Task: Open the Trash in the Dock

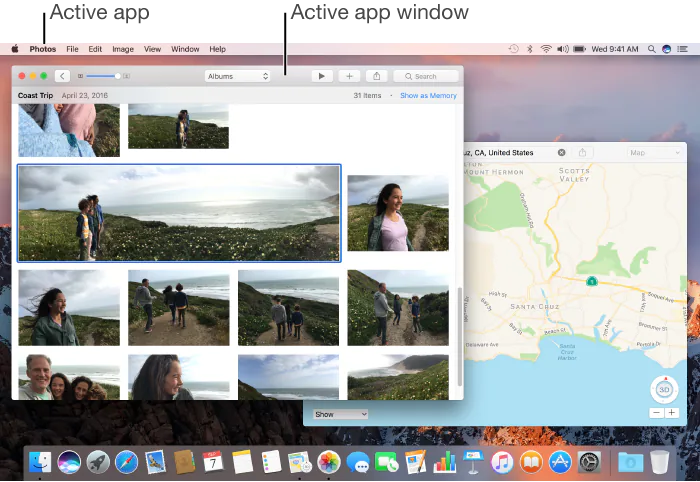Action: pos(659,461)
